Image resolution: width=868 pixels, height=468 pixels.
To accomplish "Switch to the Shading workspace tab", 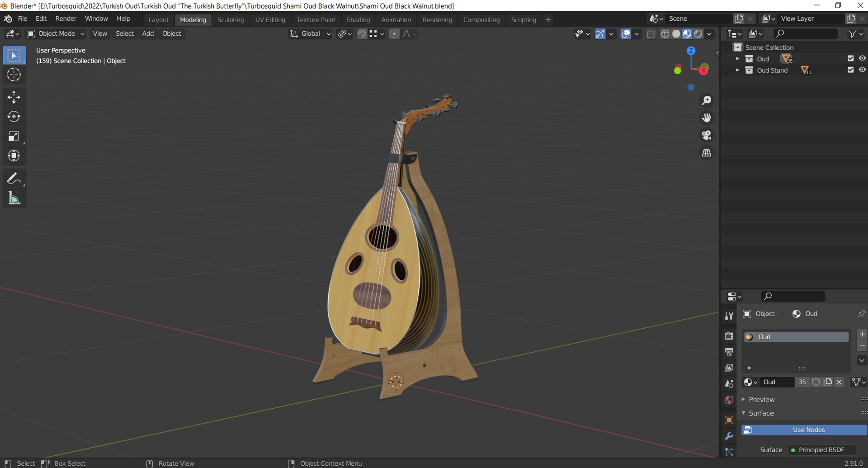I will pyautogui.click(x=358, y=20).
